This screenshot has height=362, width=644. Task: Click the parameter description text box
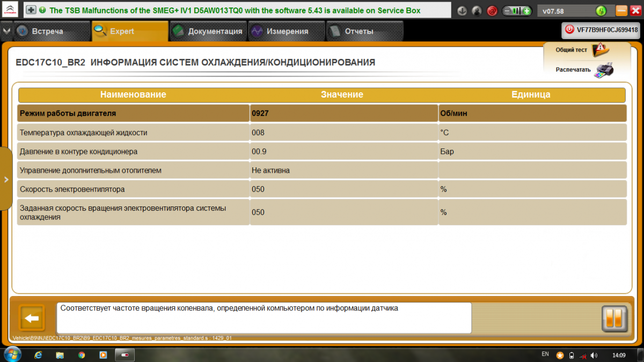(264, 317)
